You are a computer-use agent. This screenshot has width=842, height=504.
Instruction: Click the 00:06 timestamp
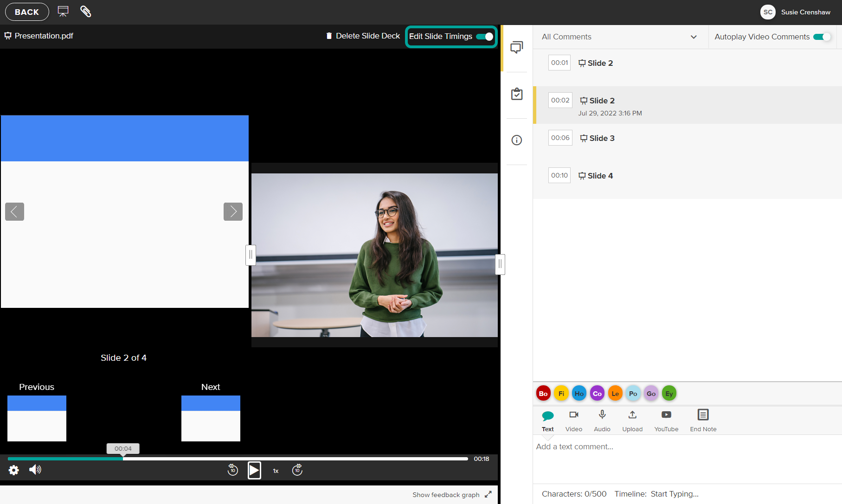click(x=560, y=138)
